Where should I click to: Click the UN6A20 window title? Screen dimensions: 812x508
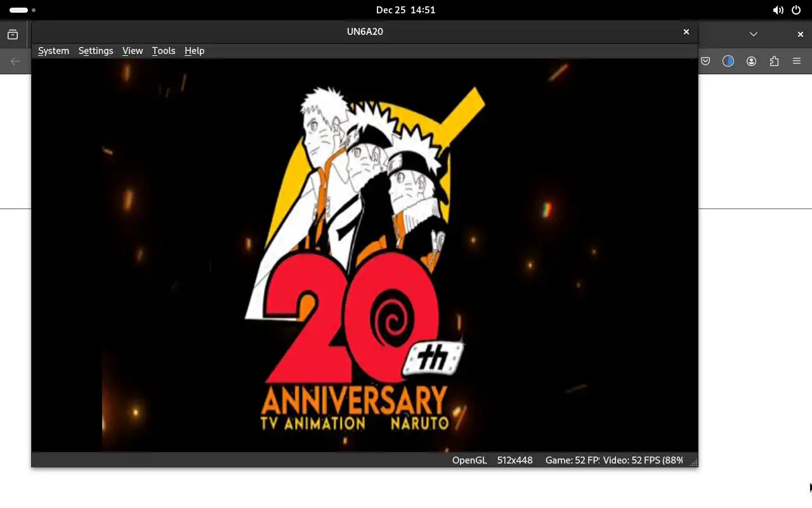[x=365, y=32]
